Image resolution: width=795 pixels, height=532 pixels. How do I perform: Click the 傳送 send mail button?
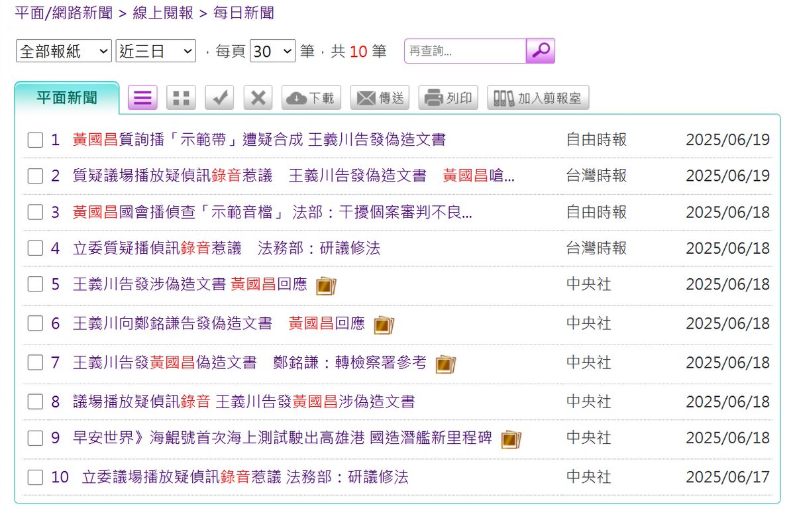pyautogui.click(x=380, y=98)
